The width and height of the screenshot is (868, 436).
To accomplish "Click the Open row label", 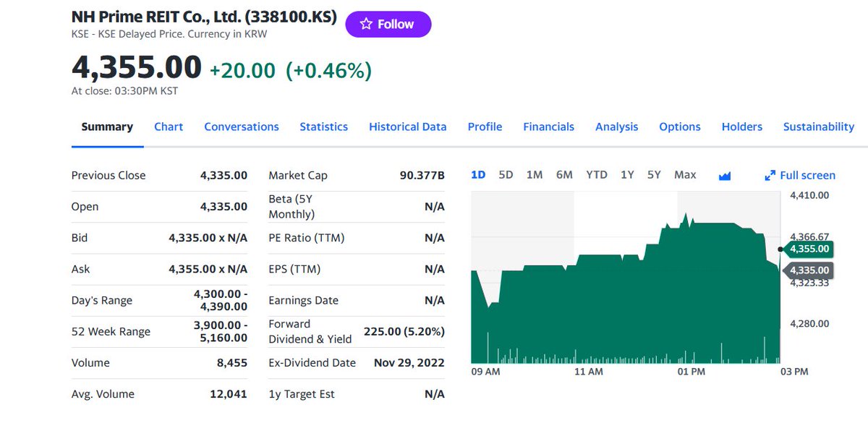I will point(85,207).
